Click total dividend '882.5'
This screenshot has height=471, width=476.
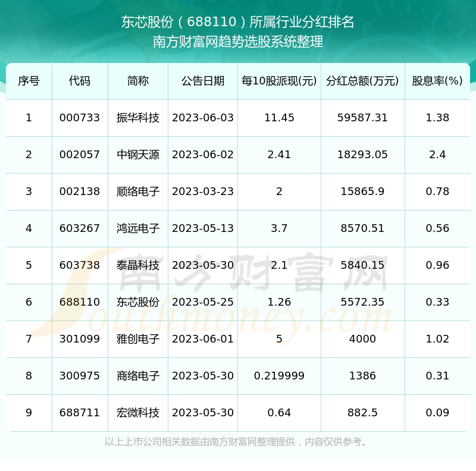pos(362,413)
